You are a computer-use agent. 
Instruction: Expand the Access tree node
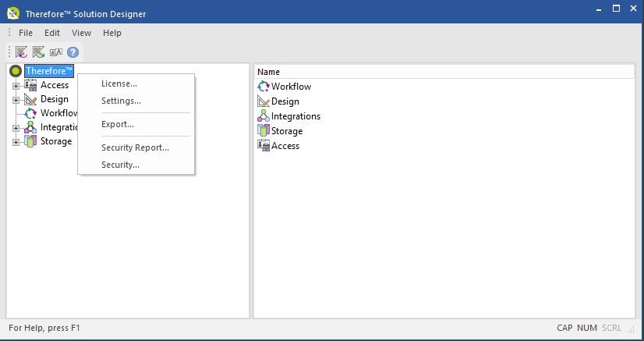[16, 86]
